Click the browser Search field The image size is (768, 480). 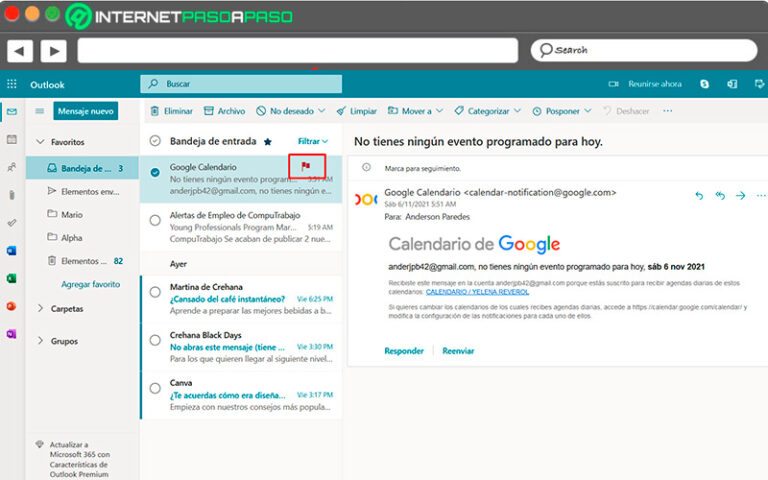coord(644,50)
